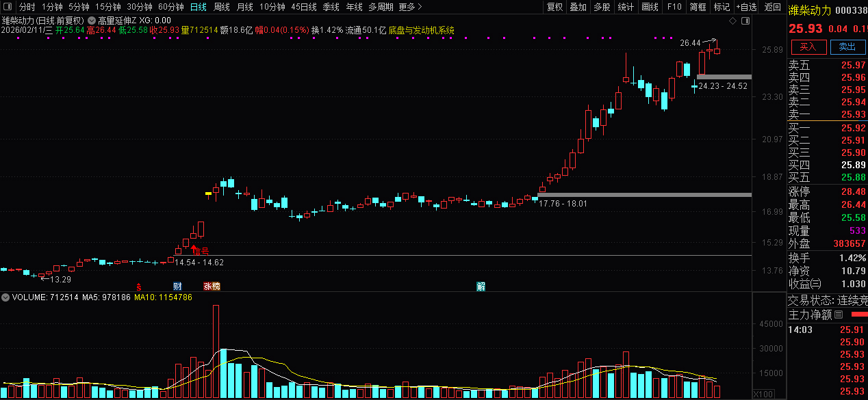Click the 标记 mark button
This screenshot has width=868, height=400.
point(722,7)
